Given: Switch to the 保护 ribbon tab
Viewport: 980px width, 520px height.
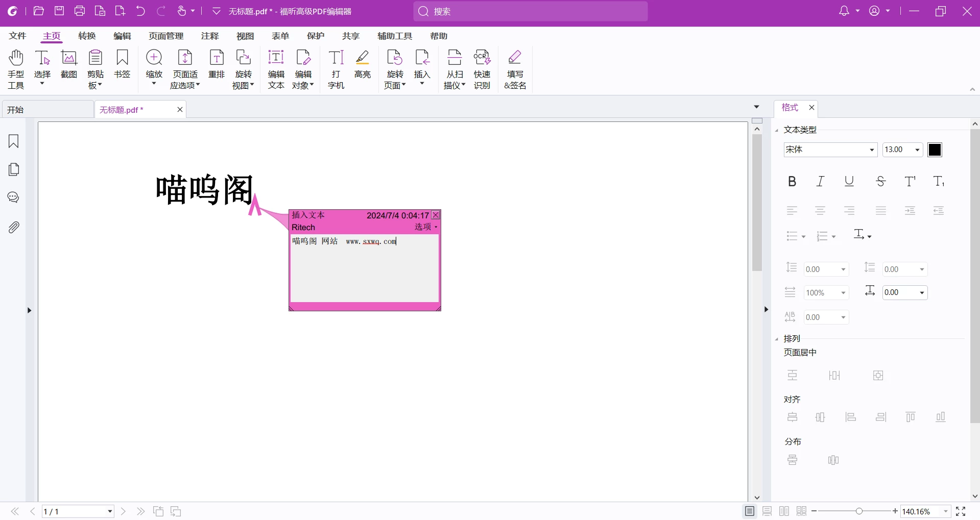Looking at the screenshot, I should (x=316, y=36).
